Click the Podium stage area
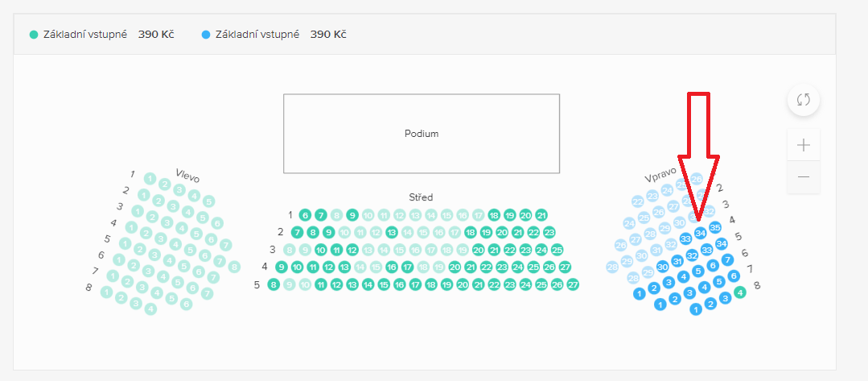Screen dimensions: 868x381 tap(422, 134)
